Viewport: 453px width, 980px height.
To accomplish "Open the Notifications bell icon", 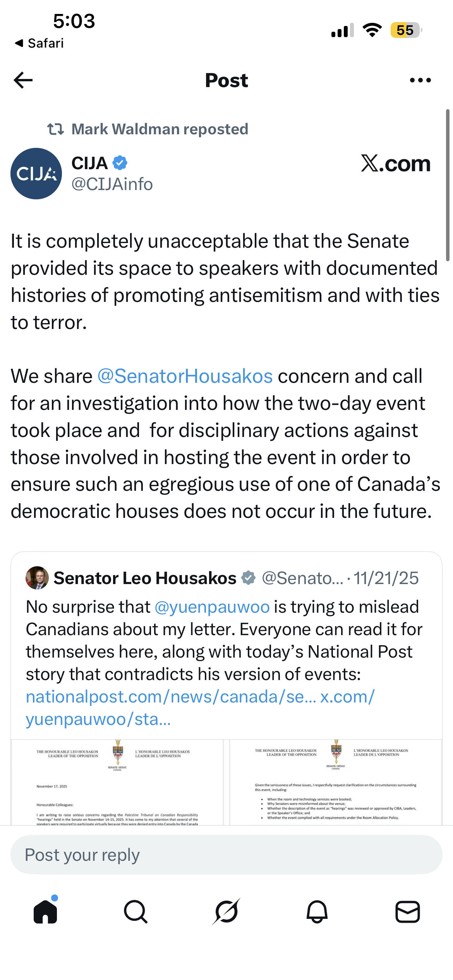I will pos(317,911).
